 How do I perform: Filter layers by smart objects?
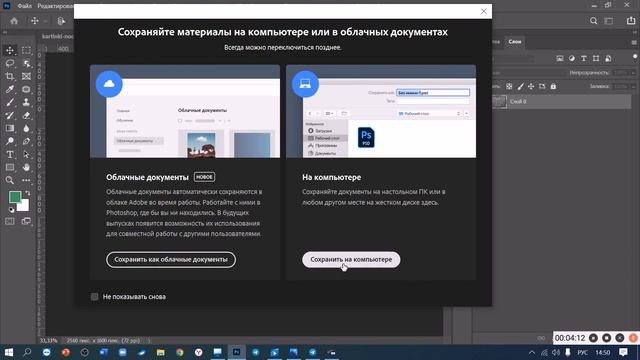tap(608, 58)
